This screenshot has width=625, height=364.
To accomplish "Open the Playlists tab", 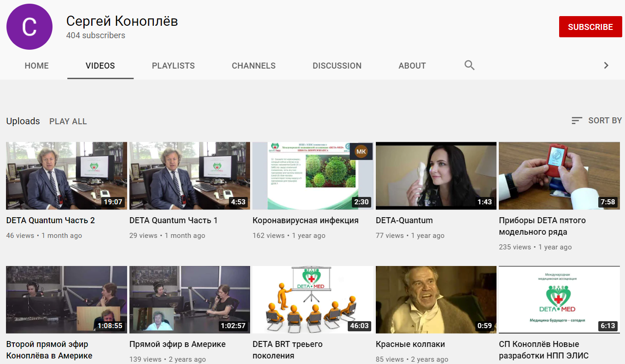I will pyautogui.click(x=173, y=66).
